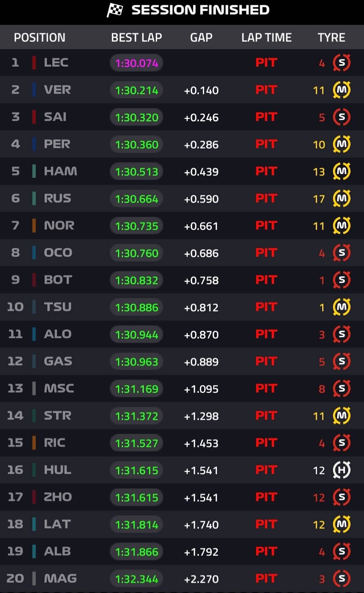The height and width of the screenshot is (593, 364).
Task: Click Norris's orange team color bar
Action: [34, 225]
